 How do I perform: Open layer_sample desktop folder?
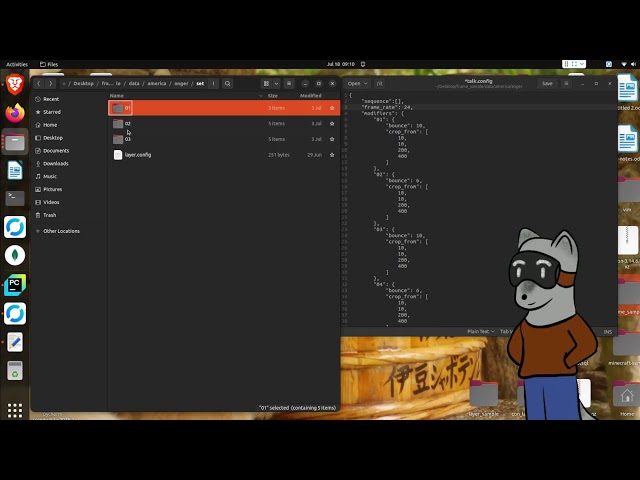click(484, 399)
